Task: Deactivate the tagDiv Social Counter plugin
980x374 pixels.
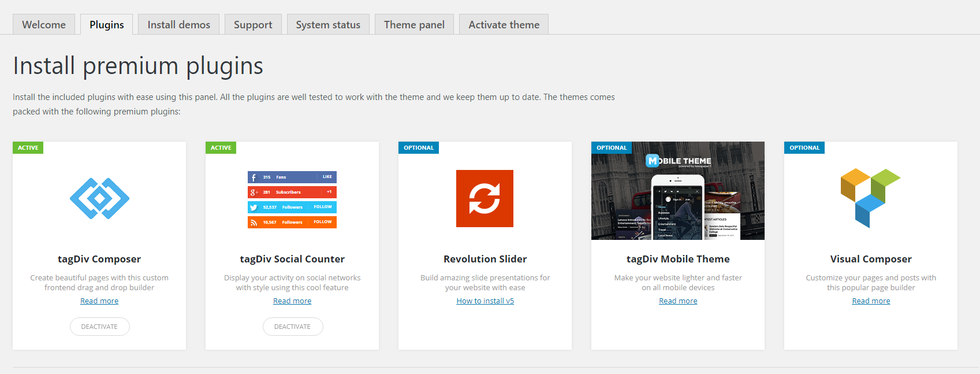Action: 293,327
